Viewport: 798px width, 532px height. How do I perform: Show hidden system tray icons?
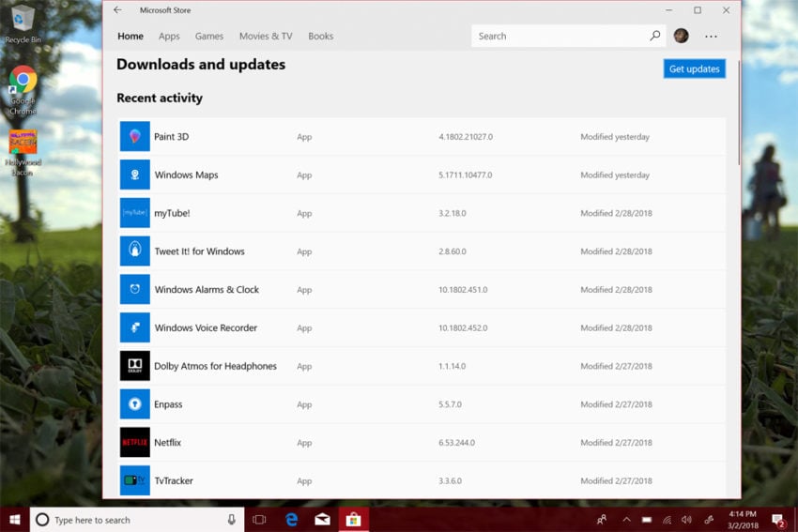[626, 519]
